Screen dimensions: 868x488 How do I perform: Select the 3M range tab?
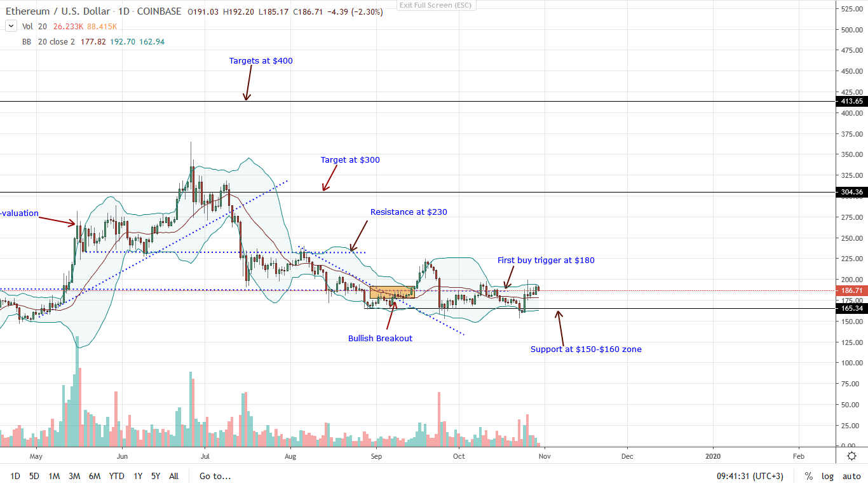click(74, 476)
